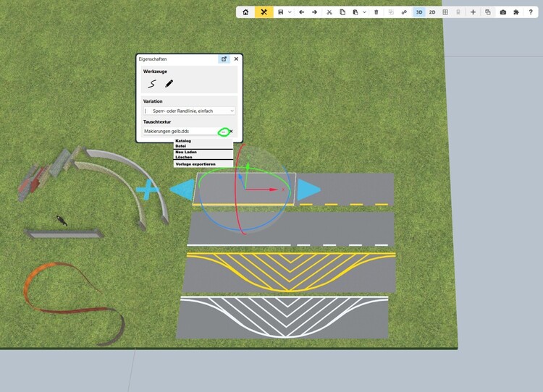Select the small black figure on grass

pyautogui.click(x=62, y=221)
